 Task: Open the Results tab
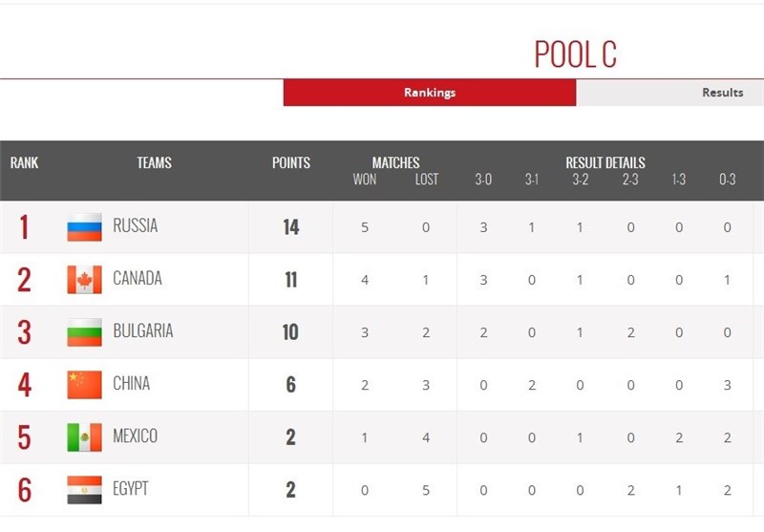tap(722, 93)
